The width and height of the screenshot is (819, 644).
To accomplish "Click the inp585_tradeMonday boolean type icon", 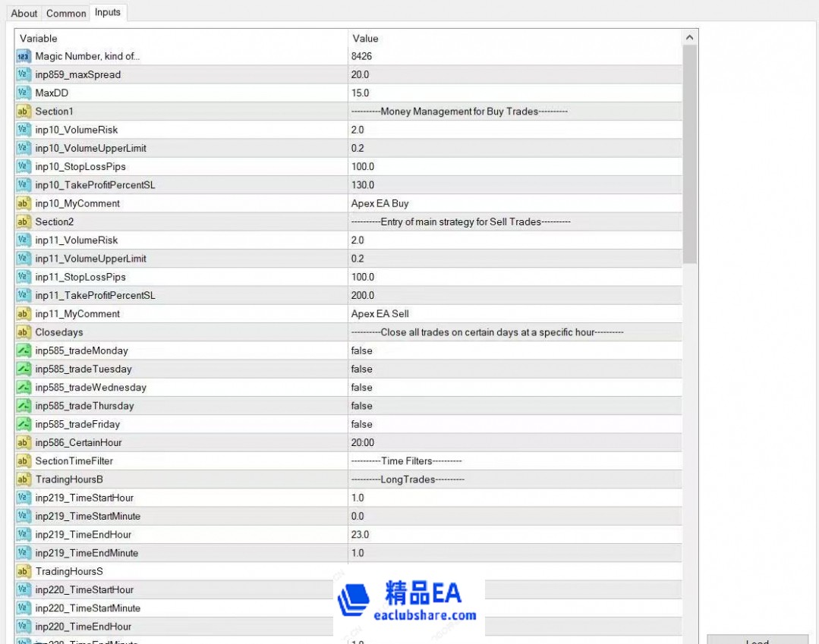I will tap(23, 350).
